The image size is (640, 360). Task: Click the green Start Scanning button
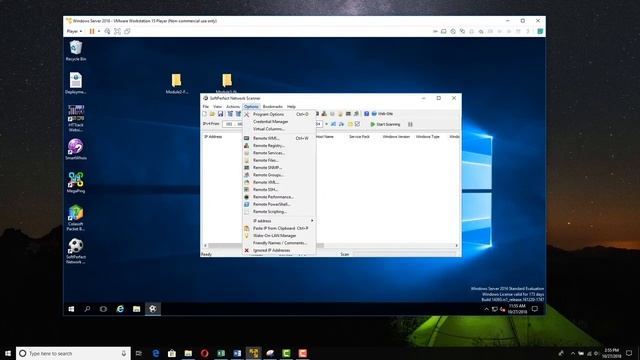pyautogui.click(x=385, y=124)
